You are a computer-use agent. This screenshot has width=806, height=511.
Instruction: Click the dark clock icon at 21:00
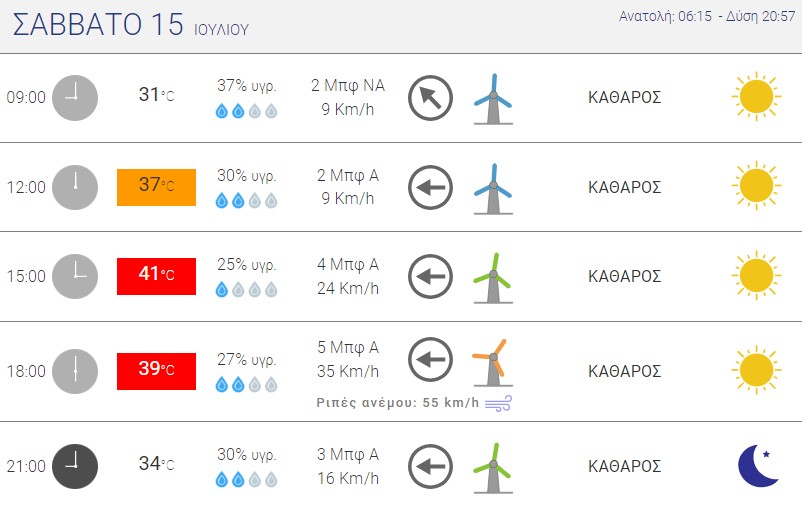coord(75,466)
